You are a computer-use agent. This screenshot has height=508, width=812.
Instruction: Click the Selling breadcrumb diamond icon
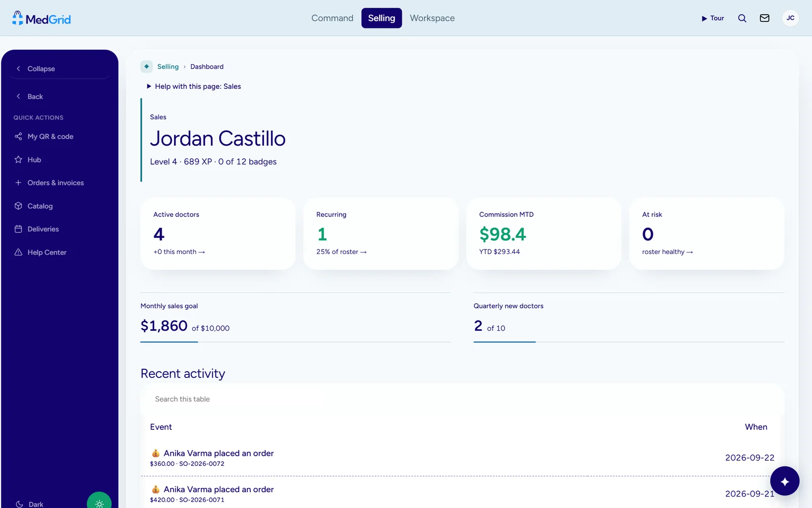click(147, 67)
